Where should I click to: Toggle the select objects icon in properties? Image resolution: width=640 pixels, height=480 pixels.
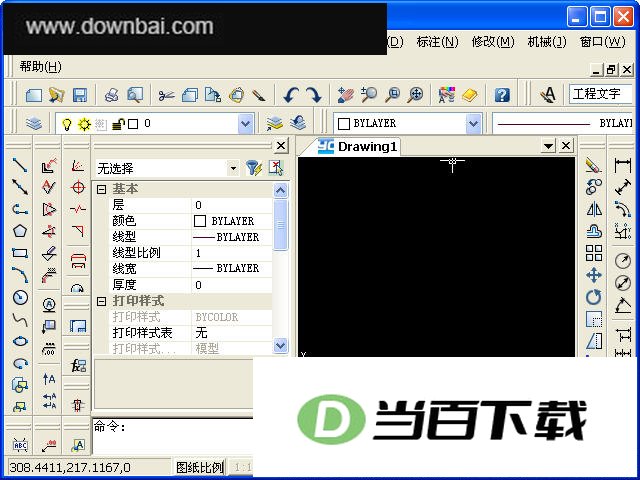(x=276, y=168)
